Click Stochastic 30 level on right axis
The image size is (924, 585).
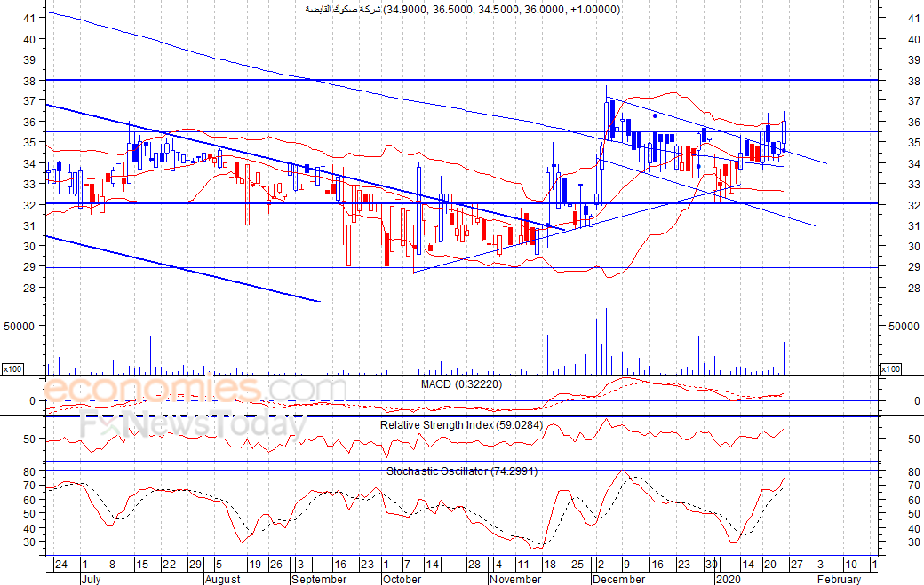[914, 542]
